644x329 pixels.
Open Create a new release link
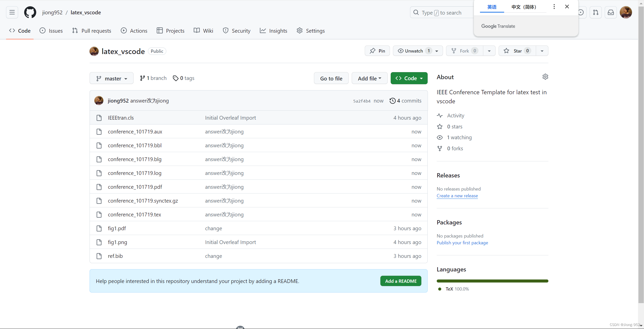[457, 196]
